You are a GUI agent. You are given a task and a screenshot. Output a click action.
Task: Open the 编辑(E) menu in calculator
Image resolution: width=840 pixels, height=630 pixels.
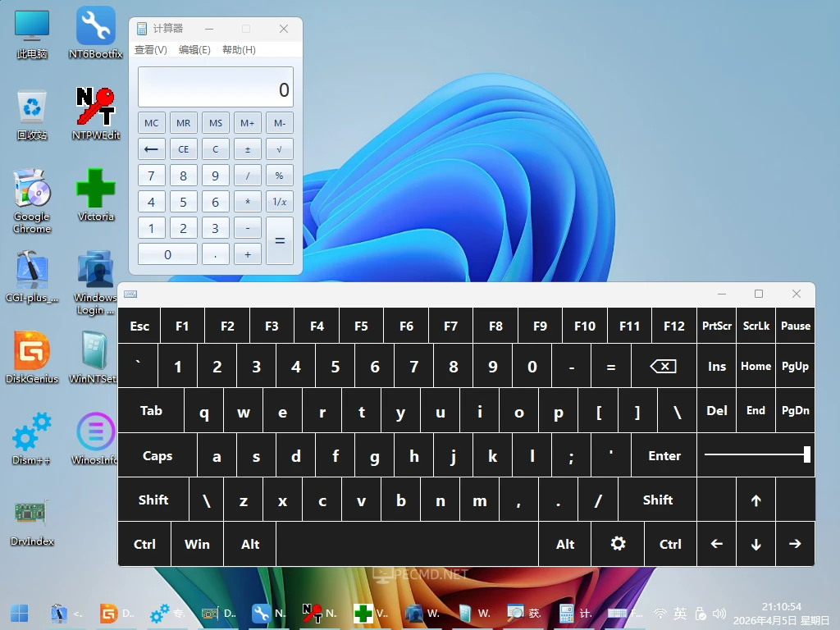pos(194,50)
